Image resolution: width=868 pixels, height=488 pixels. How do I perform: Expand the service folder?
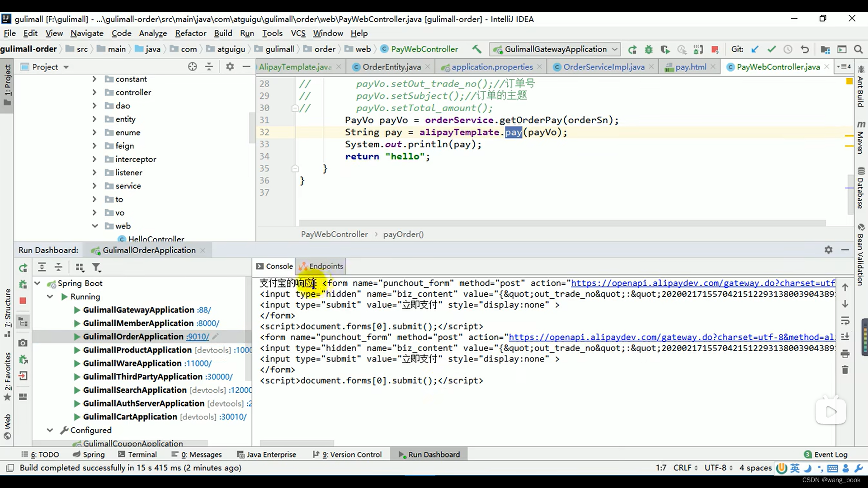[x=94, y=186]
